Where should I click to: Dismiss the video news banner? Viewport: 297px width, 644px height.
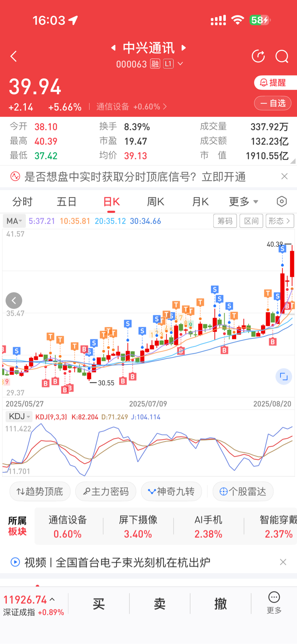point(283,562)
